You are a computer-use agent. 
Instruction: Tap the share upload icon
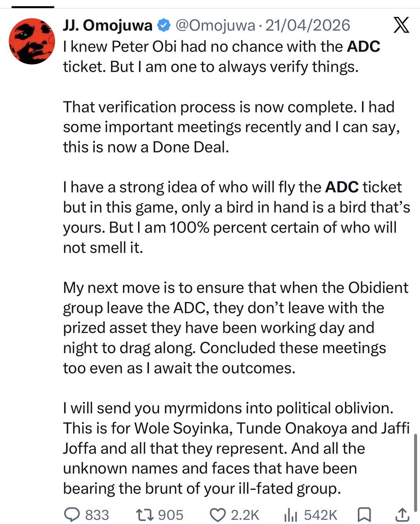[x=403, y=515]
